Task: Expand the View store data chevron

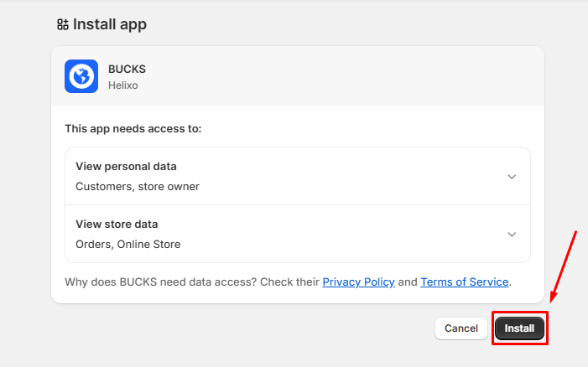Action: pyautogui.click(x=512, y=235)
